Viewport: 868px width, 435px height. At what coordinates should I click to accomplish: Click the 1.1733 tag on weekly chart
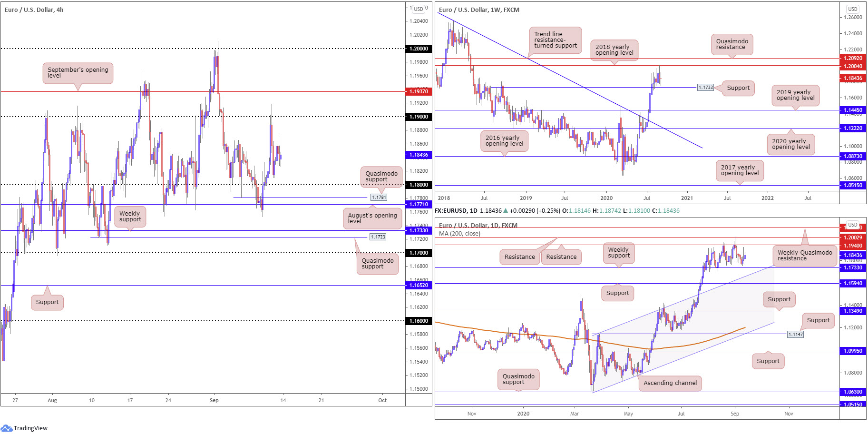coord(706,87)
